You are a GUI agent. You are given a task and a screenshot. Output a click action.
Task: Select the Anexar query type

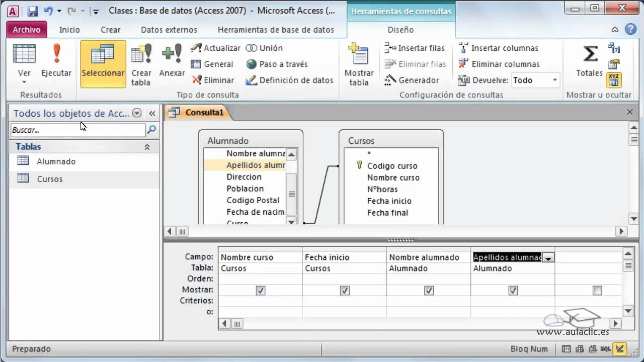click(x=172, y=64)
